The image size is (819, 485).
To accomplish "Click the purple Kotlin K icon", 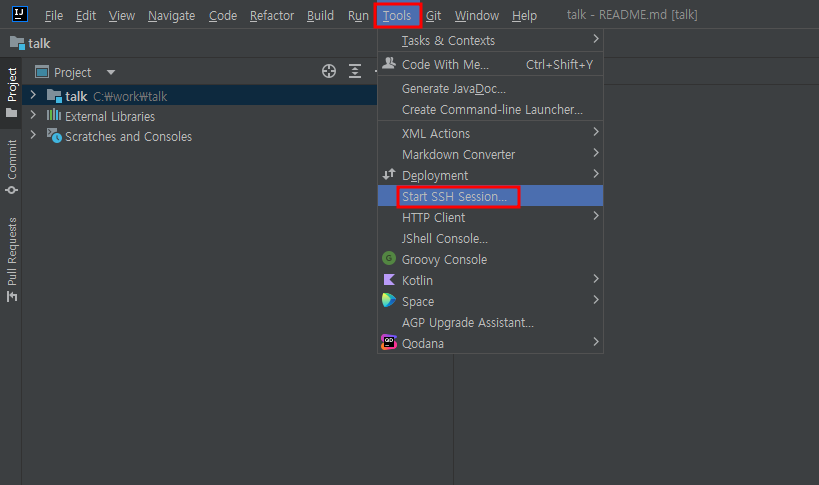I will pyautogui.click(x=389, y=280).
